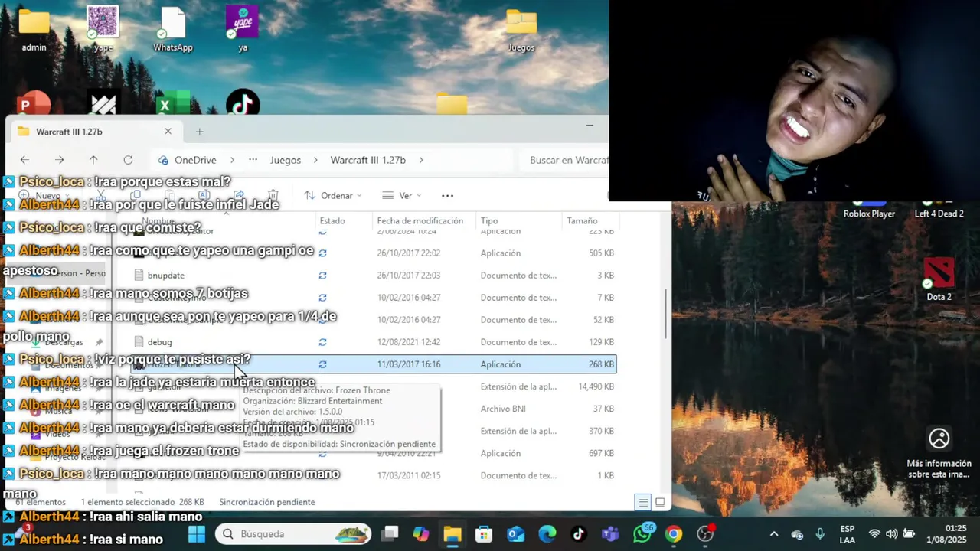Open Microsoft Teams from taskbar

610,533
